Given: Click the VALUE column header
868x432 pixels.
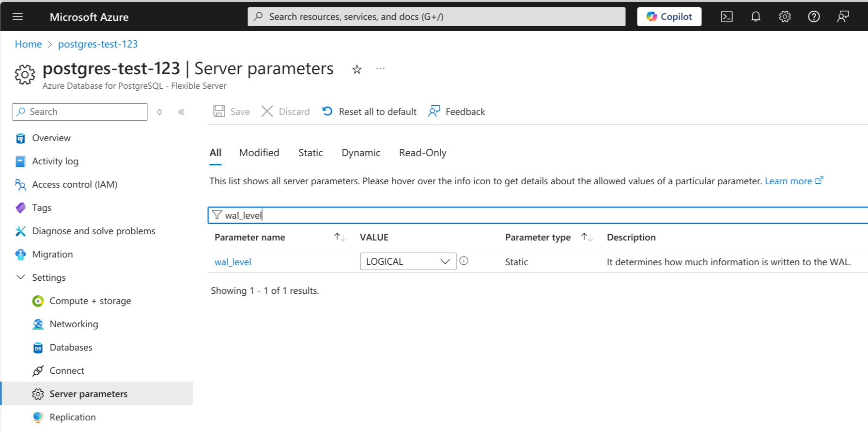Looking at the screenshot, I should pos(374,237).
